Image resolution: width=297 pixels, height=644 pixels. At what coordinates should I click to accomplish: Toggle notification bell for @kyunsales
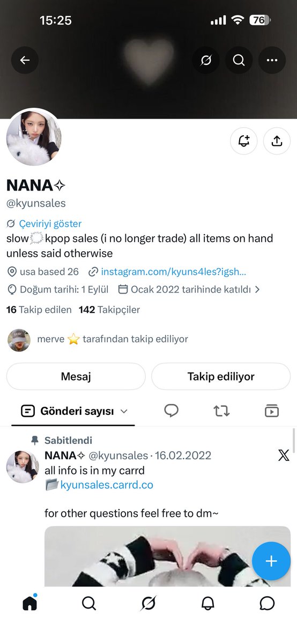244,141
